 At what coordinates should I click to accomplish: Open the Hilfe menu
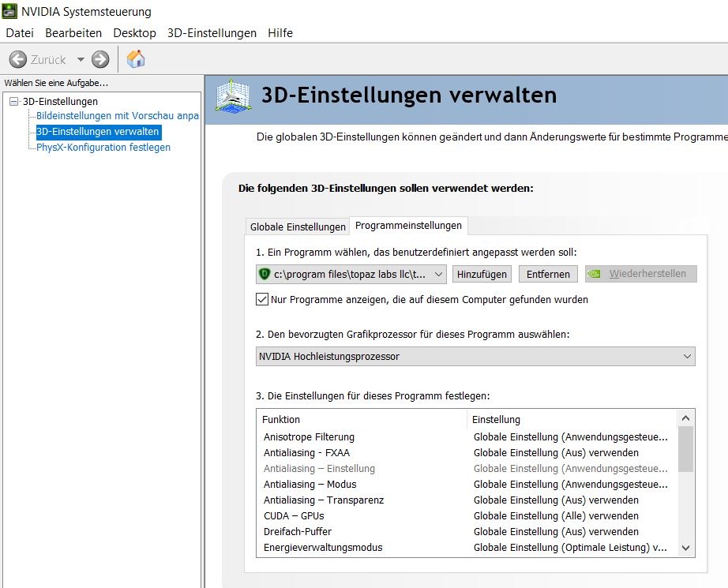tap(280, 33)
